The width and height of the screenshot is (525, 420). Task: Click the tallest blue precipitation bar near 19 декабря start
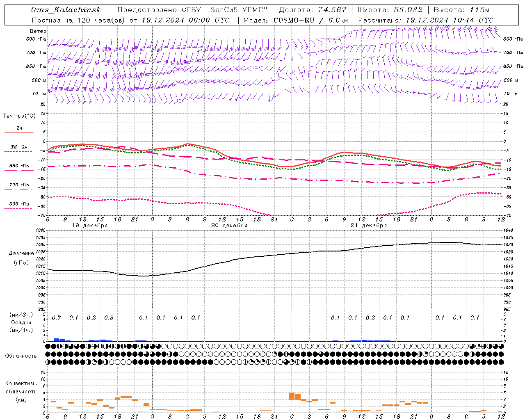tap(57, 340)
